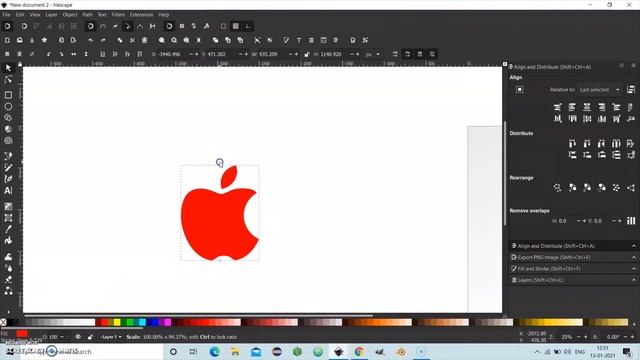
Task: Click the Remove overlaps apply icon
Action: click(631, 221)
